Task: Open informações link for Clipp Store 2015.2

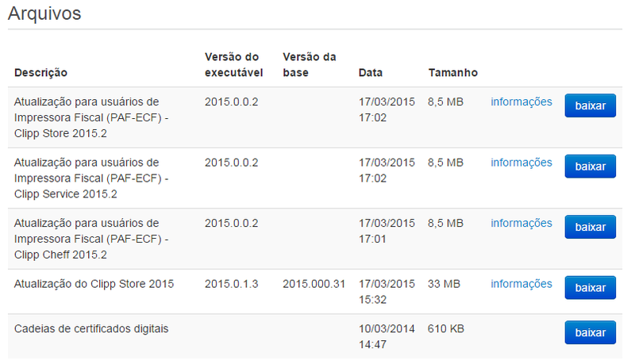Action: [x=521, y=102]
